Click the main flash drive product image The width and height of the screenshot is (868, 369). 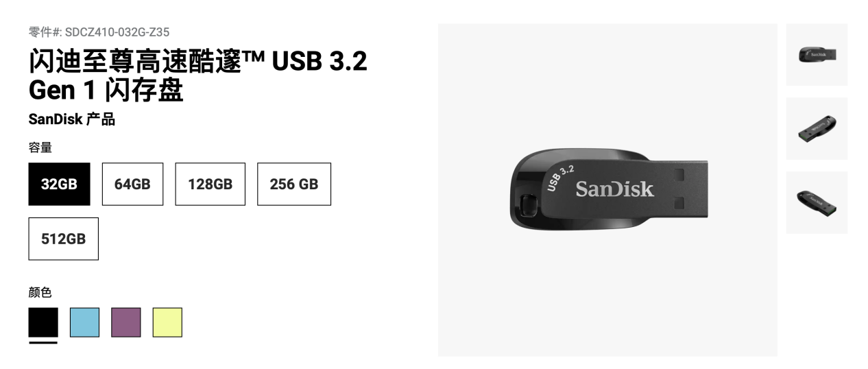(607, 190)
